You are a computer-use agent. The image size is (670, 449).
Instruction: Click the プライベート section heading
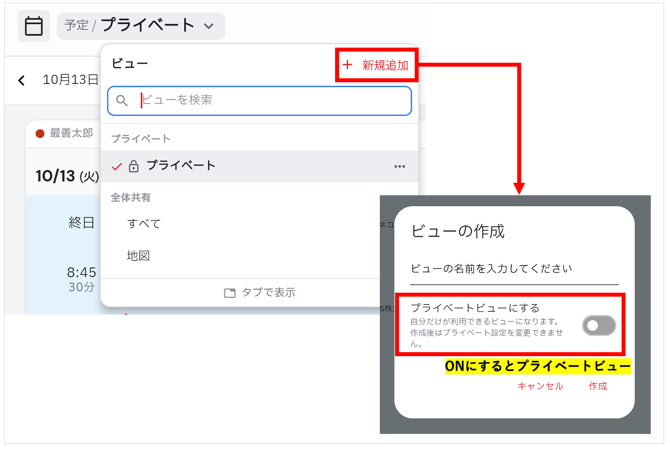141,139
